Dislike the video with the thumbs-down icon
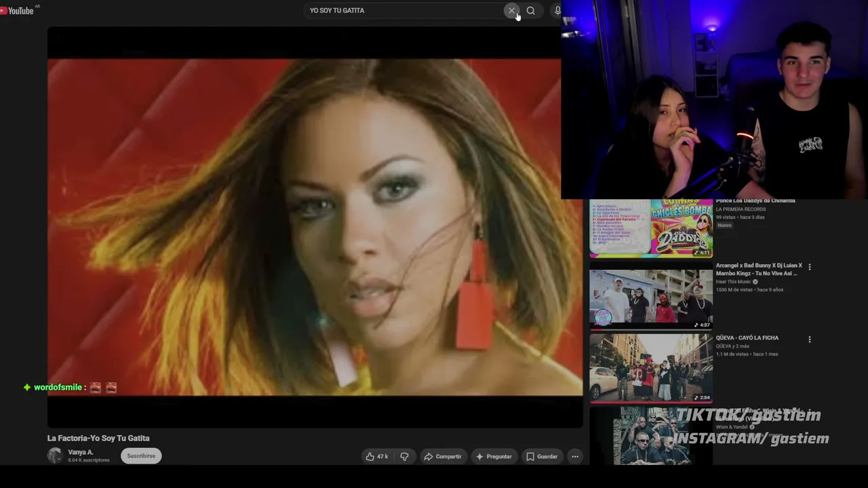 (405, 456)
